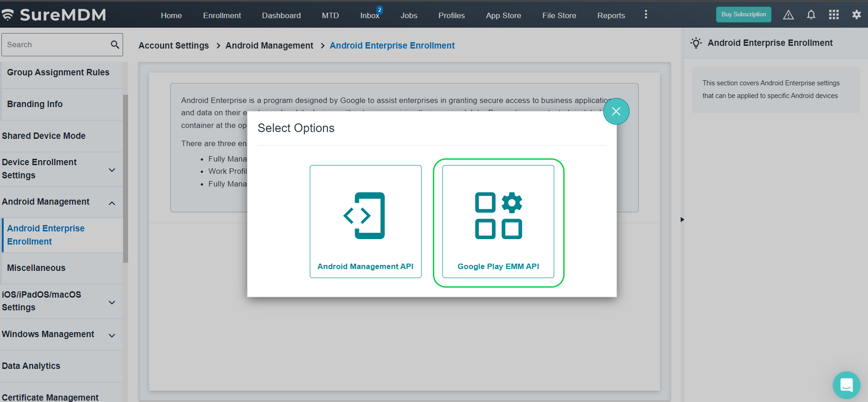Select the Android Management API option

tap(366, 221)
